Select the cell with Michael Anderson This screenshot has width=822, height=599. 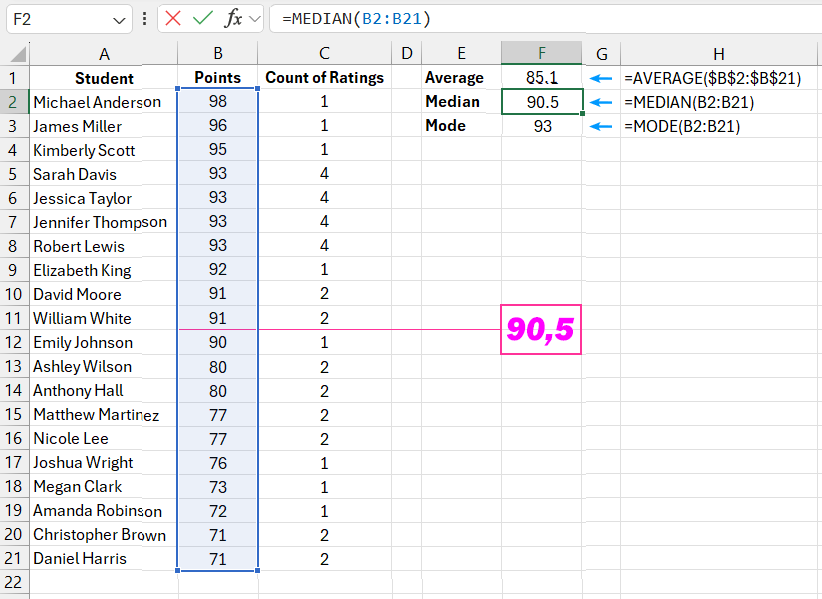pyautogui.click(x=100, y=102)
